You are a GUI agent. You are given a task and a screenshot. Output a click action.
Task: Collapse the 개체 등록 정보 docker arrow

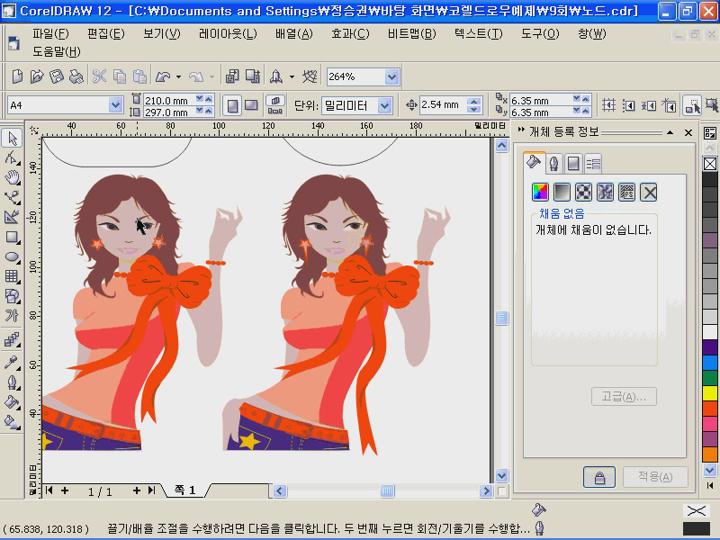pos(670,132)
